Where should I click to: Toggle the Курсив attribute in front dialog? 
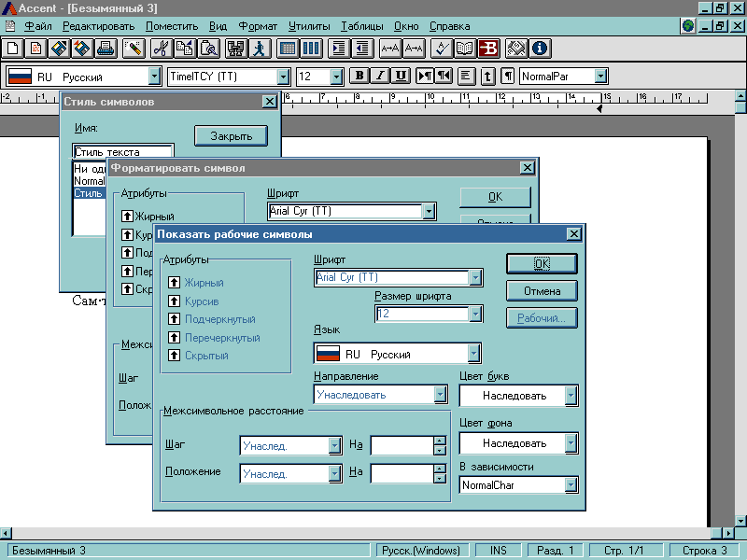pyautogui.click(x=173, y=301)
